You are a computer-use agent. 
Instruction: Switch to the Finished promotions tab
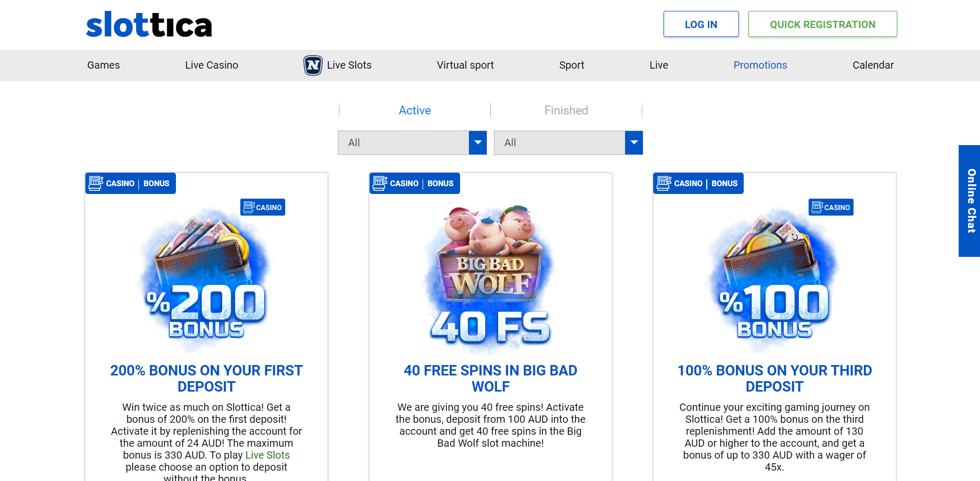[x=566, y=110]
